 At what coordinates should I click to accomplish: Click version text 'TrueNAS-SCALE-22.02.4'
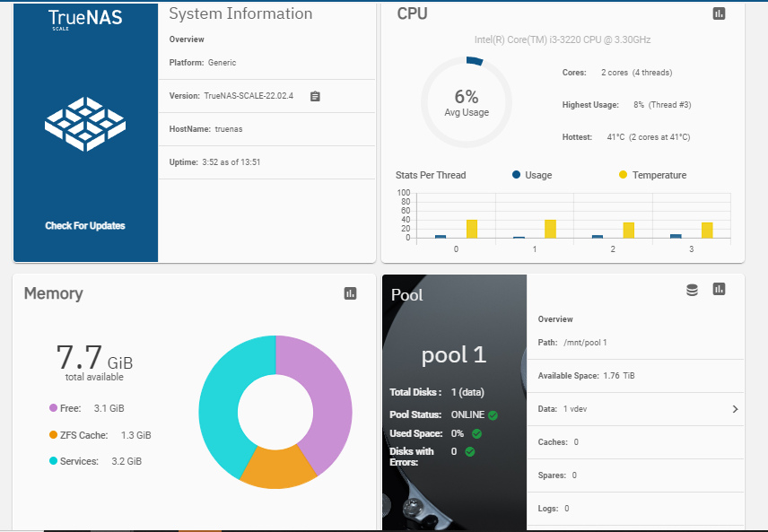(x=249, y=96)
